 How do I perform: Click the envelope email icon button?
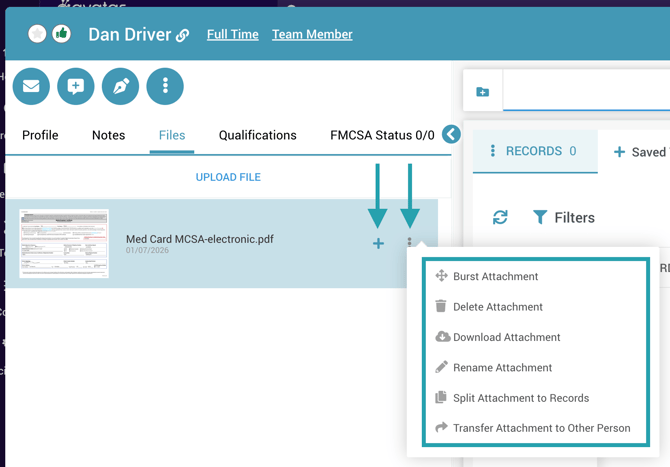pyautogui.click(x=31, y=86)
